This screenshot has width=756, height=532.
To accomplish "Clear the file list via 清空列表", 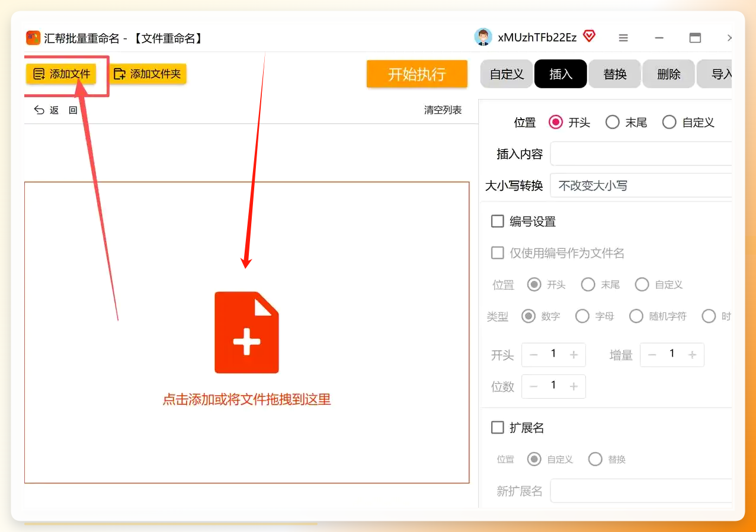I will (443, 110).
